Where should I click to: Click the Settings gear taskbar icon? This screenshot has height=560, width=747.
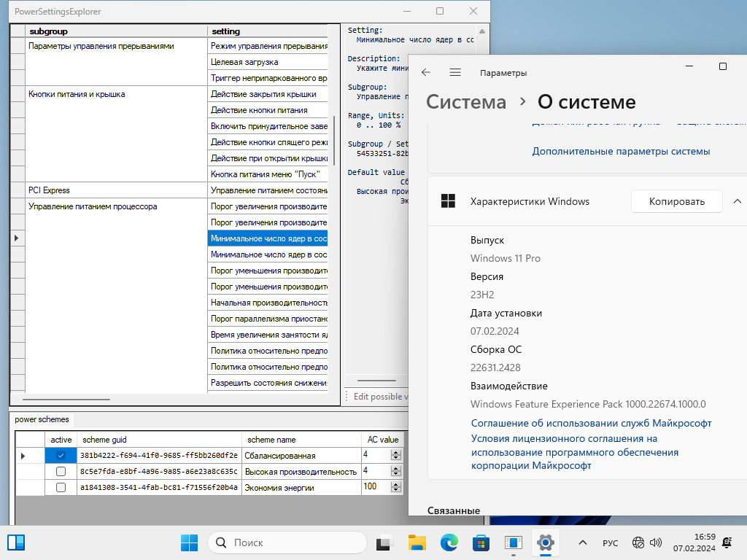point(546,542)
